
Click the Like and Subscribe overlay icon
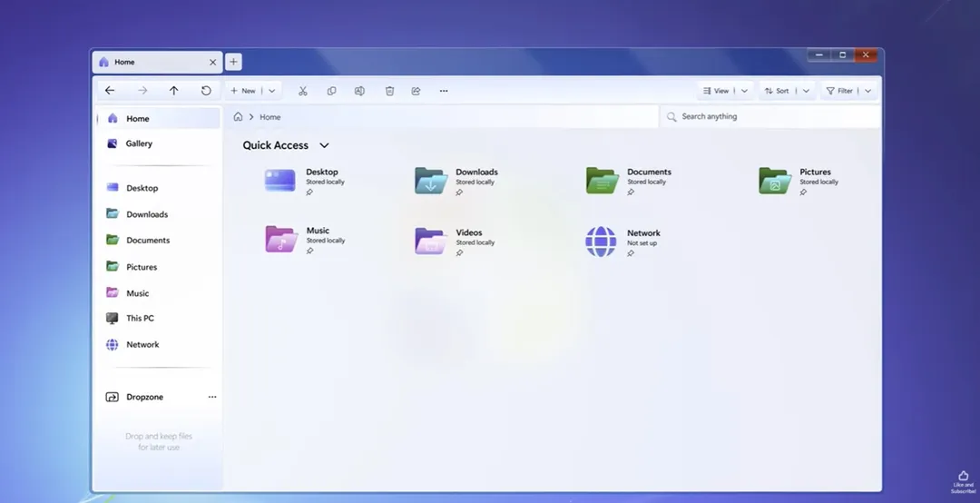tap(963, 482)
